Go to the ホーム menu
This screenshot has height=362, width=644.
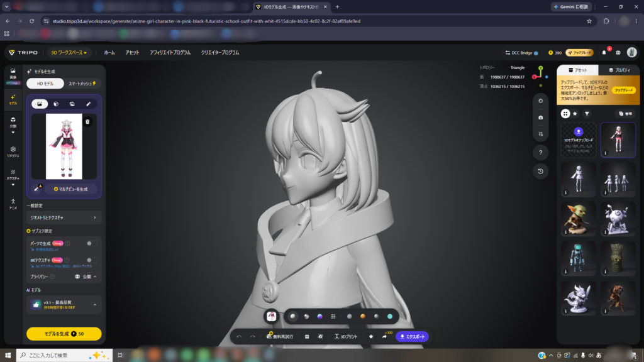click(x=109, y=53)
